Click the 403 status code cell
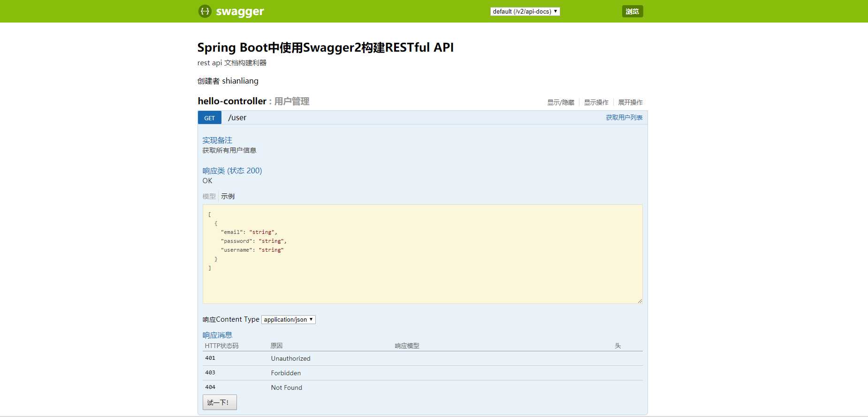The height and width of the screenshot is (418, 868). (210, 372)
